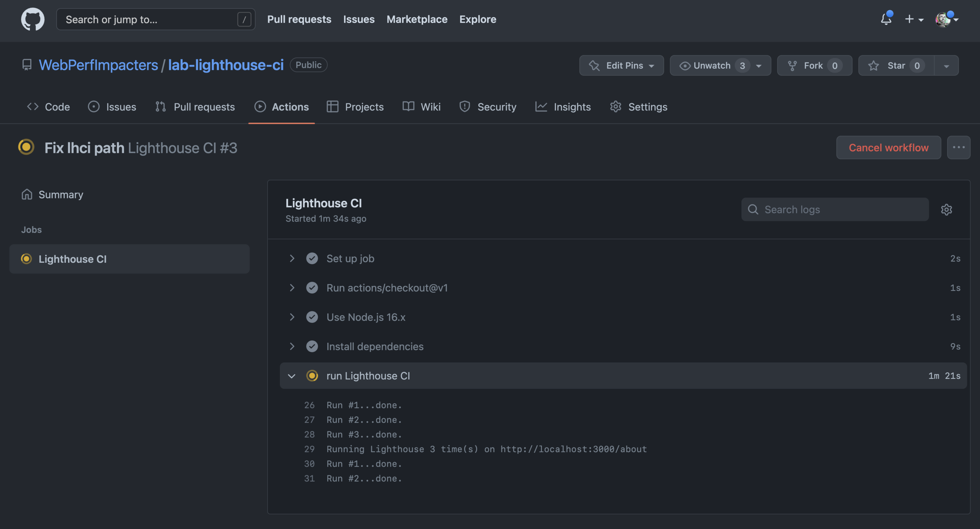This screenshot has width=980, height=529.
Task: Click the log settings gear icon
Action: pos(946,209)
